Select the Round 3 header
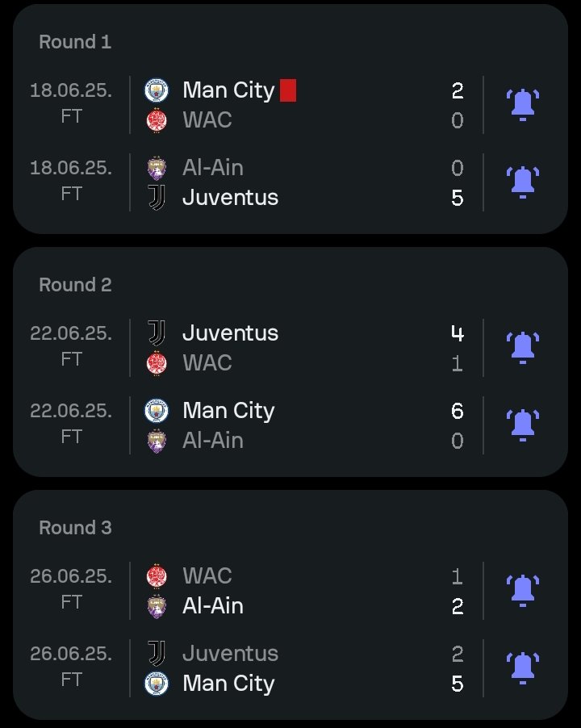The height and width of the screenshot is (728, 581). tap(75, 527)
